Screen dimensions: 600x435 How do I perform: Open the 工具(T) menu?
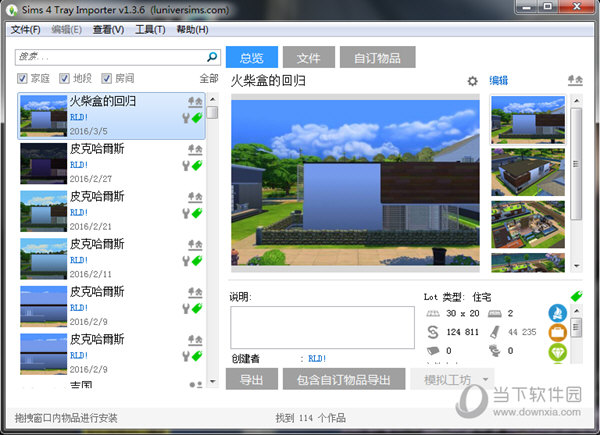tap(150, 29)
